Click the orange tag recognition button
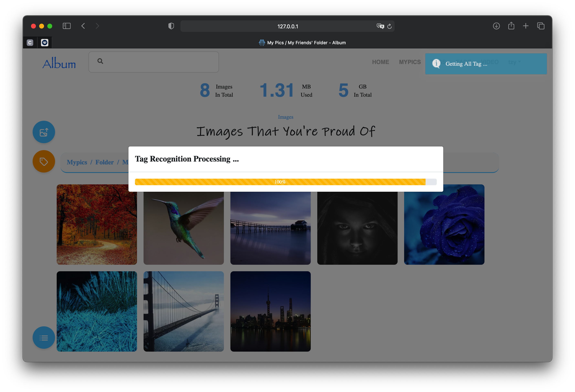575x392 pixels. click(44, 161)
